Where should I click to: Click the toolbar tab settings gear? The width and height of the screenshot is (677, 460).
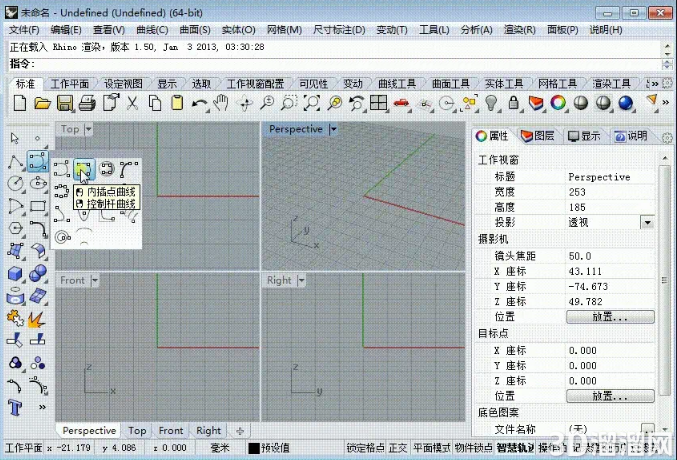click(667, 83)
